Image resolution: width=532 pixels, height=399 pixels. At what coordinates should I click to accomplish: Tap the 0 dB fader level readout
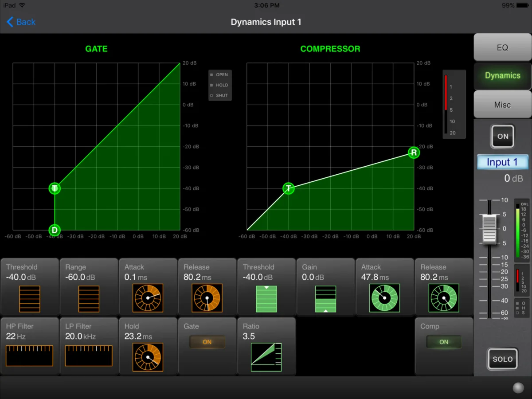point(513,179)
